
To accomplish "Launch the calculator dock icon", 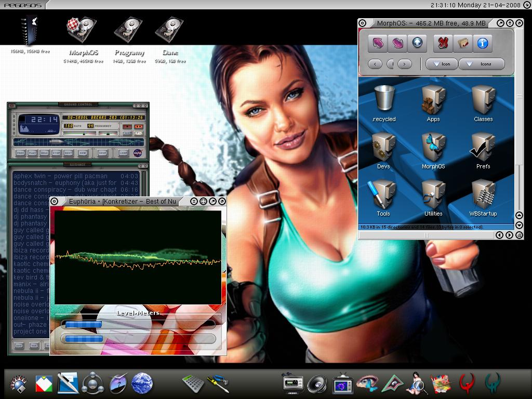I will (x=193, y=383).
